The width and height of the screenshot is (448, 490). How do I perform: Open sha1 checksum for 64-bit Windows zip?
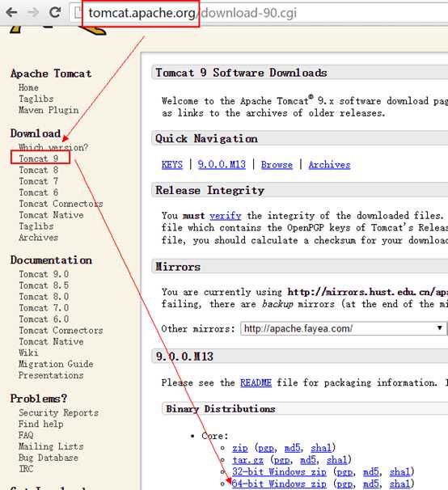coord(399,484)
